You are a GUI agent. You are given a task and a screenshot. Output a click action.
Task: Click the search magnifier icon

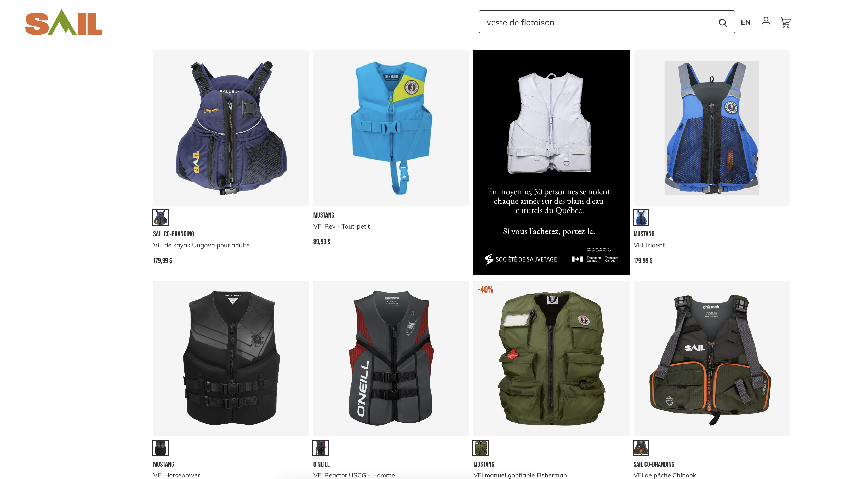tap(722, 22)
